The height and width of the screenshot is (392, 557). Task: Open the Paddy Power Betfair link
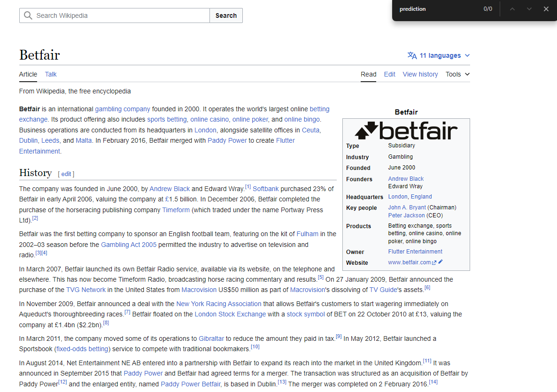[190, 384]
